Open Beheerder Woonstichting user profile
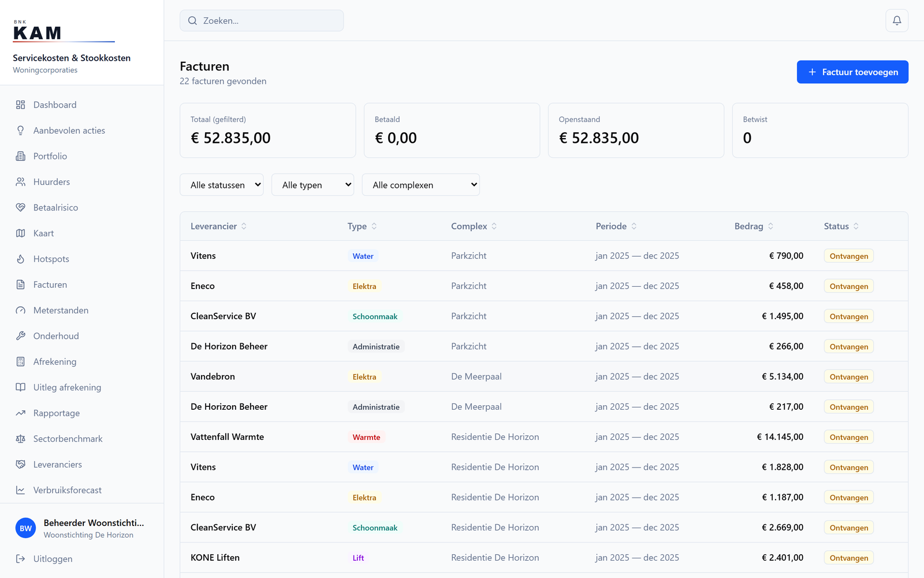924x578 pixels. point(82,528)
